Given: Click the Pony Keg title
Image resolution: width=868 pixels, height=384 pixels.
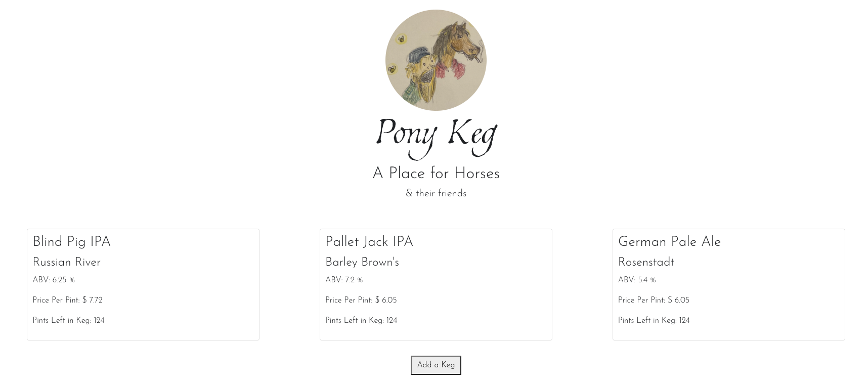Looking at the screenshot, I should point(436,134).
